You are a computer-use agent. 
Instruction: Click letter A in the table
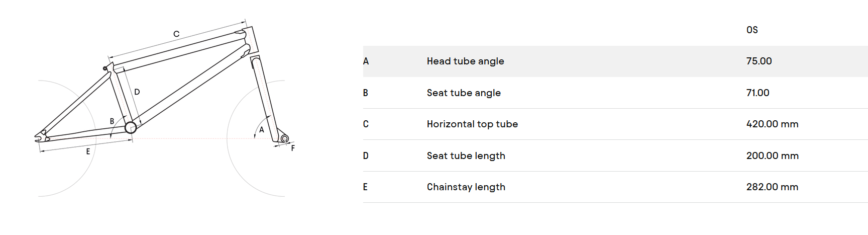click(366, 61)
